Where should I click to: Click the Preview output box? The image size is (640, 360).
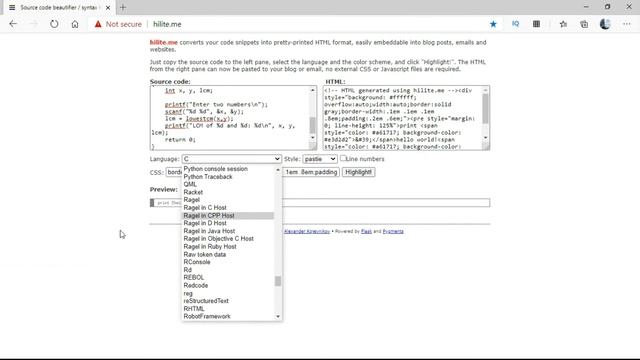point(320,202)
